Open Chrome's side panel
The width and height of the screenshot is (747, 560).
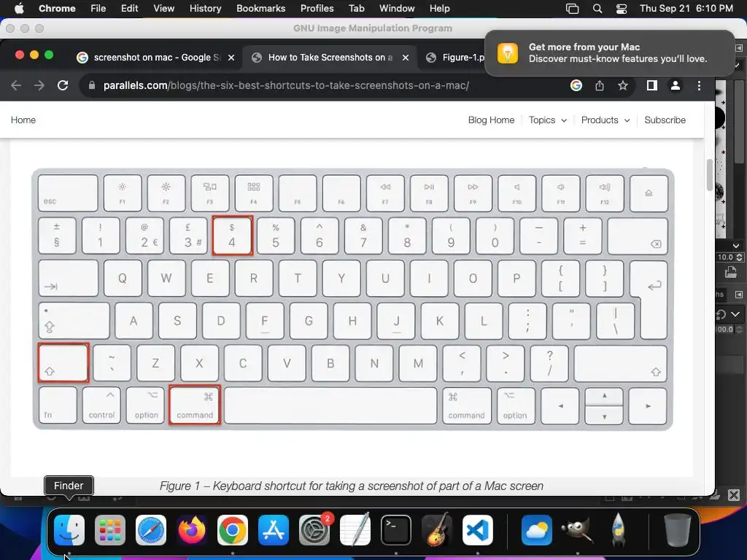[x=651, y=85]
